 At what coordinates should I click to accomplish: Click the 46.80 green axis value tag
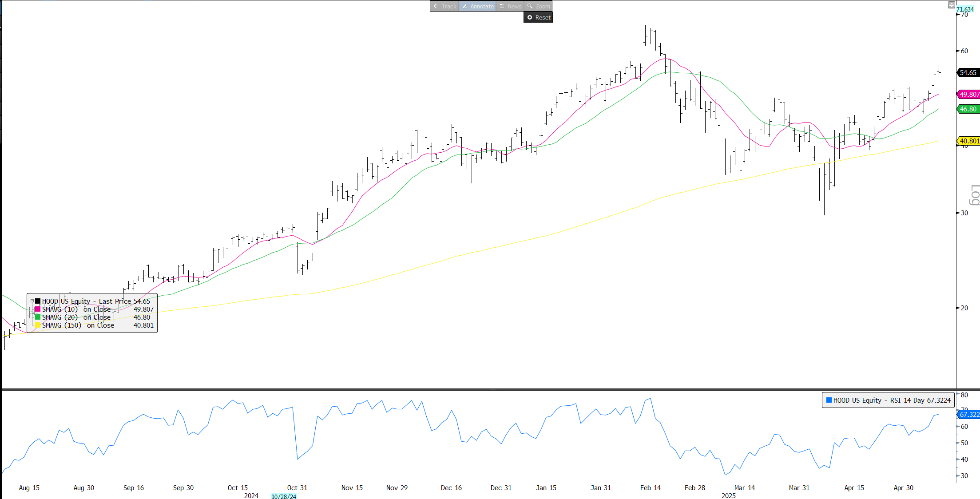click(968, 109)
